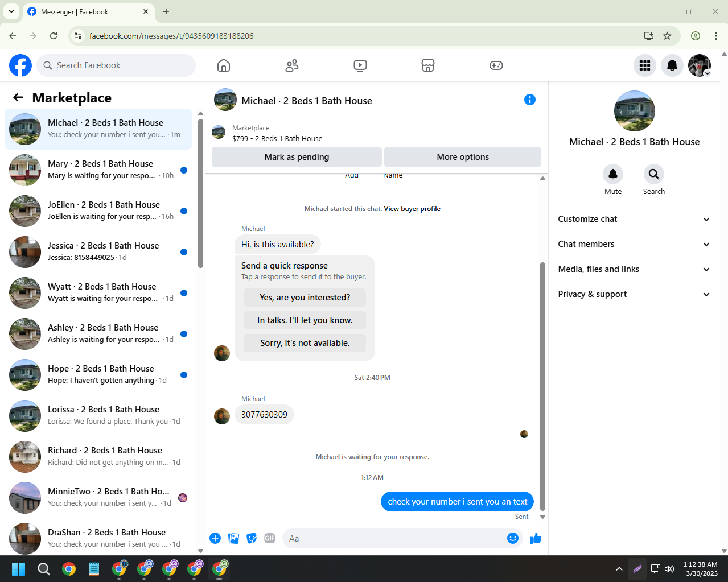Open the Video (Watch) icon
The height and width of the screenshot is (582, 728).
(360, 65)
